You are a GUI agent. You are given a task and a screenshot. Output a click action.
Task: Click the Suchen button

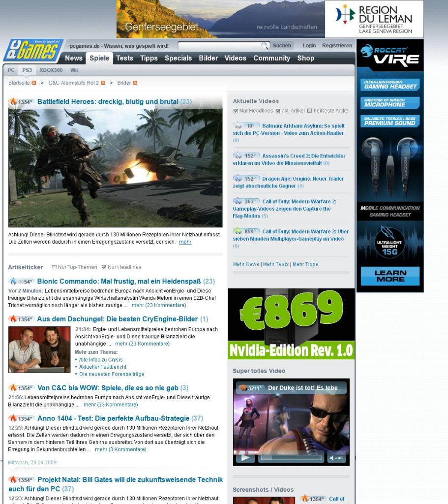point(282,46)
